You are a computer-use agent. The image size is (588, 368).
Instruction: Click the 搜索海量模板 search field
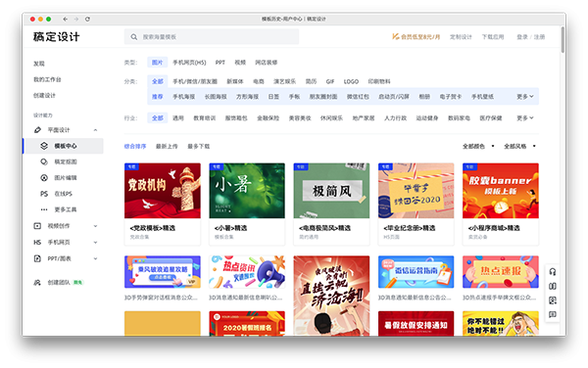[212, 37]
